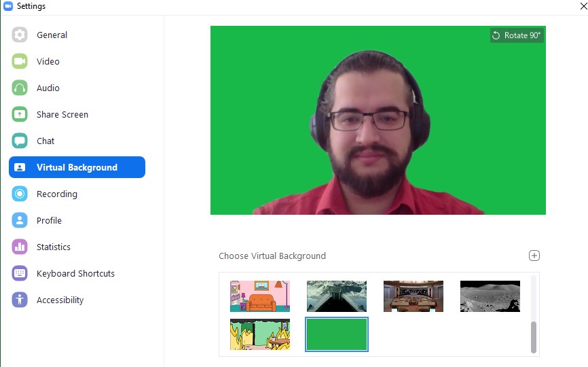Click the background list scrollbar
Screen dimensions: 588x367
[533, 336]
